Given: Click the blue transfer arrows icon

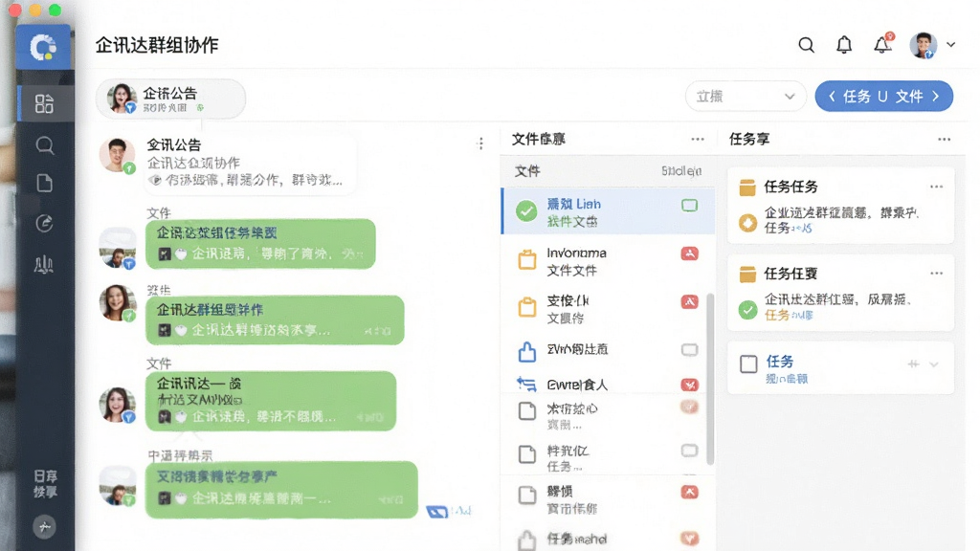Looking at the screenshot, I should tap(526, 385).
